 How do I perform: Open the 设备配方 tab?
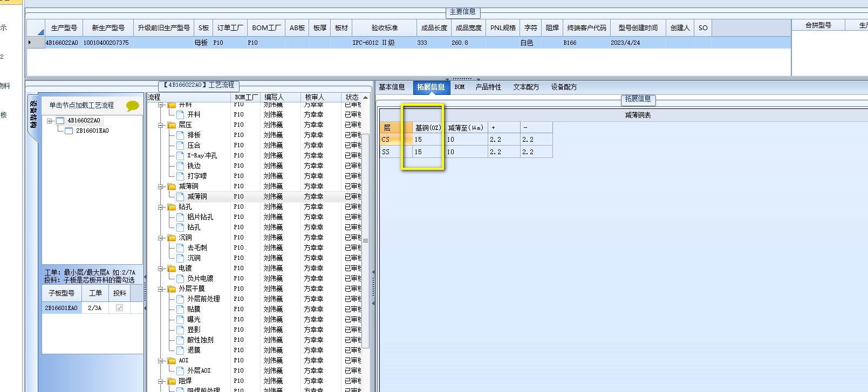(564, 87)
